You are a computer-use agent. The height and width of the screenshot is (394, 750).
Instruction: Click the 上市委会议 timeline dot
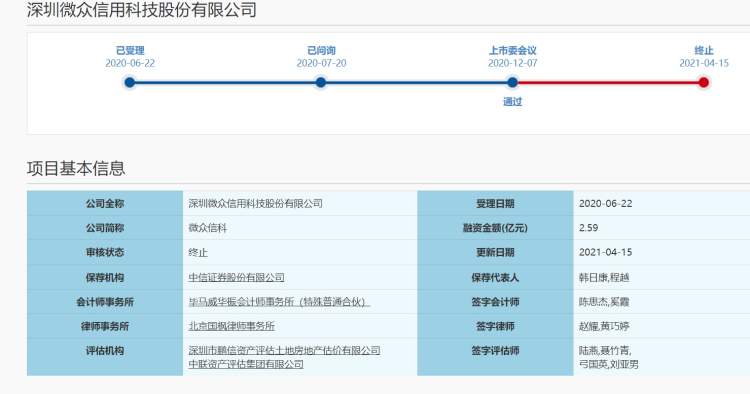pos(512,83)
